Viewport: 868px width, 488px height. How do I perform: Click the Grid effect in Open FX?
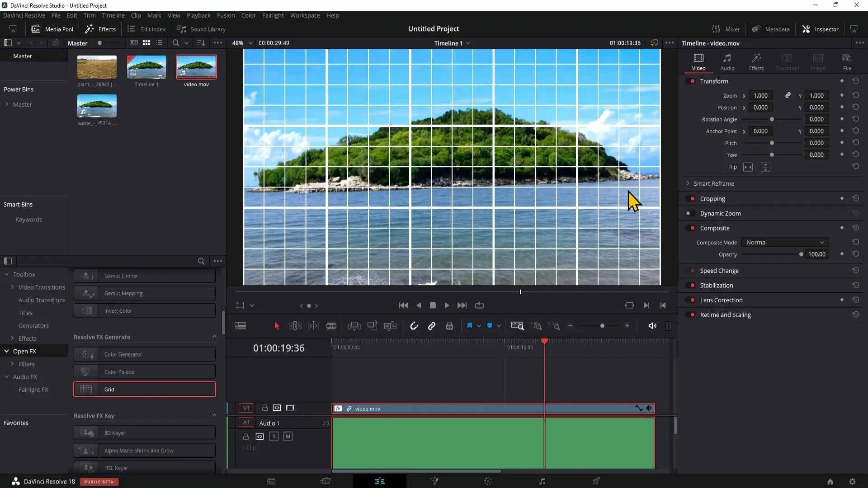145,389
